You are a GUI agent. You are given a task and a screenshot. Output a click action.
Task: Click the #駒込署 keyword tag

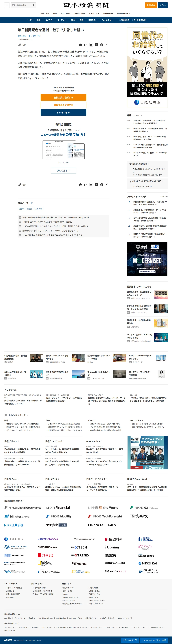click(39, 209)
